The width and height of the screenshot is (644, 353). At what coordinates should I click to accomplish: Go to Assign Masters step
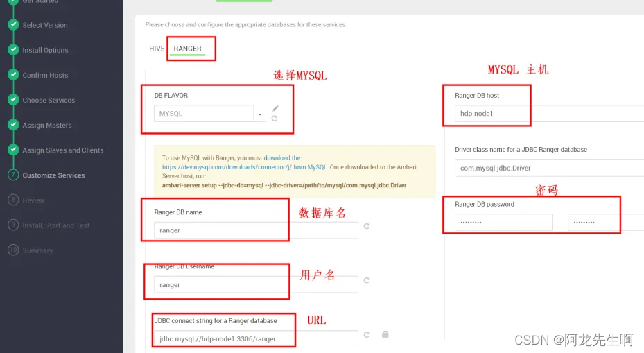pos(47,126)
